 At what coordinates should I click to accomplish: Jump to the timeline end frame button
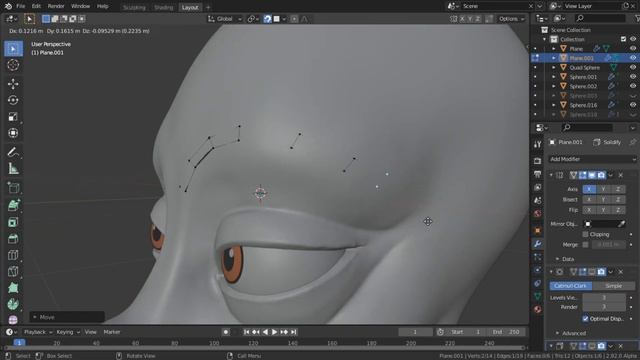[293, 332]
